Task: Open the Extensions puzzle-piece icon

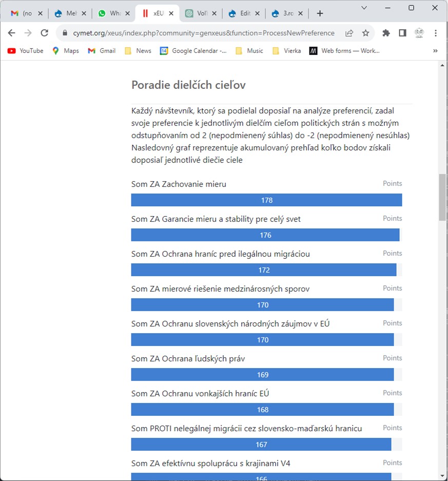Action: point(386,32)
